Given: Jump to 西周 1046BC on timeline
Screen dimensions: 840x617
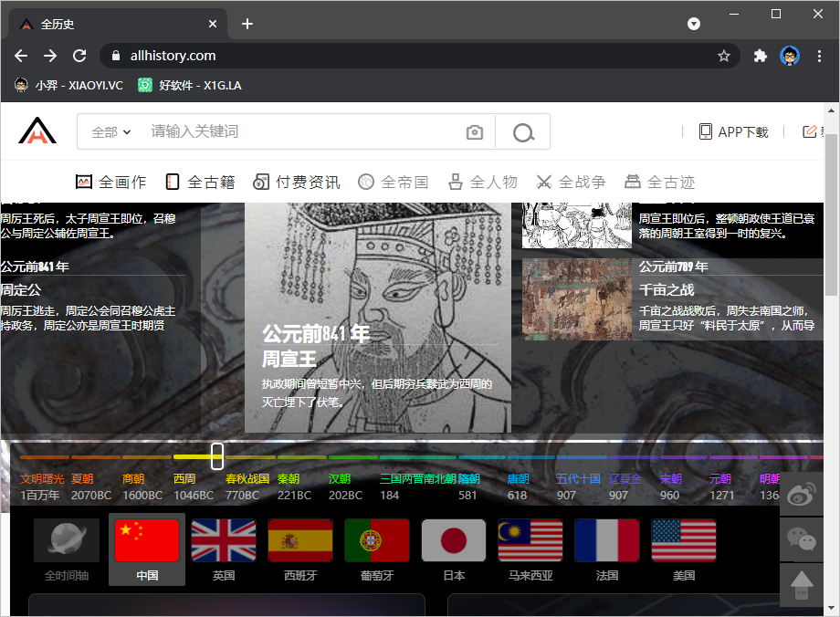Looking at the screenshot, I should click(x=194, y=486).
